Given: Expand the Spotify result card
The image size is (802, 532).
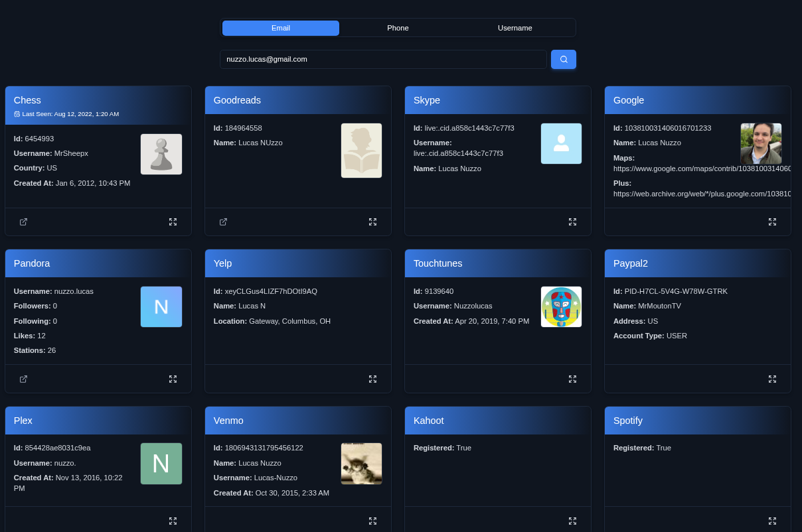Looking at the screenshot, I should [x=772, y=521].
